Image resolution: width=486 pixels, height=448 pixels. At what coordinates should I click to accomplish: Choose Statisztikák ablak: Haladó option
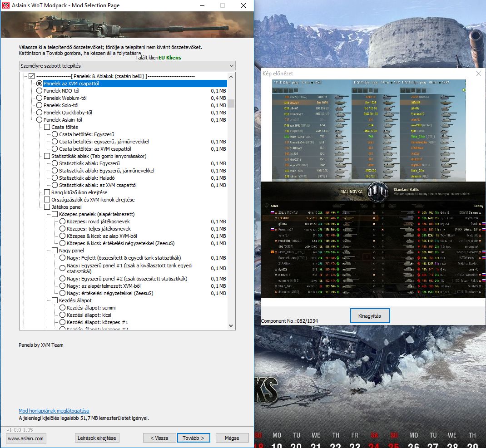point(55,178)
